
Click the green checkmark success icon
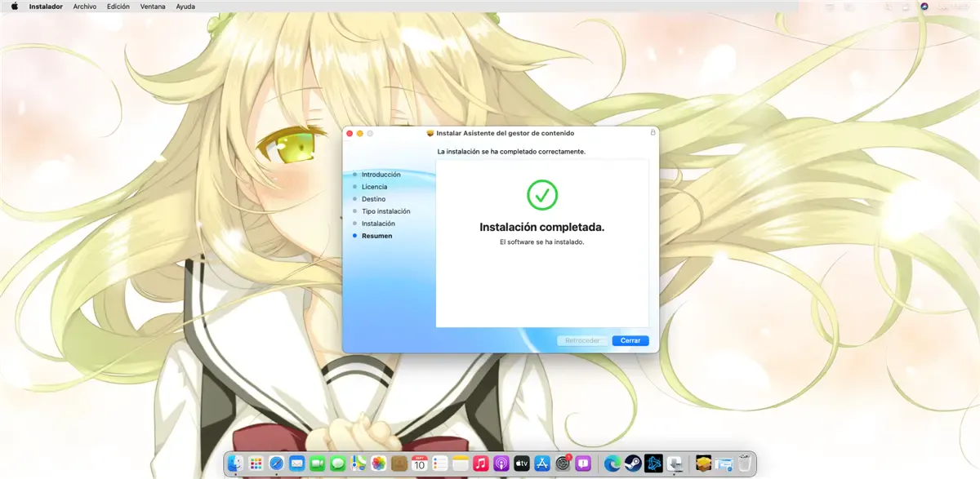pos(541,194)
